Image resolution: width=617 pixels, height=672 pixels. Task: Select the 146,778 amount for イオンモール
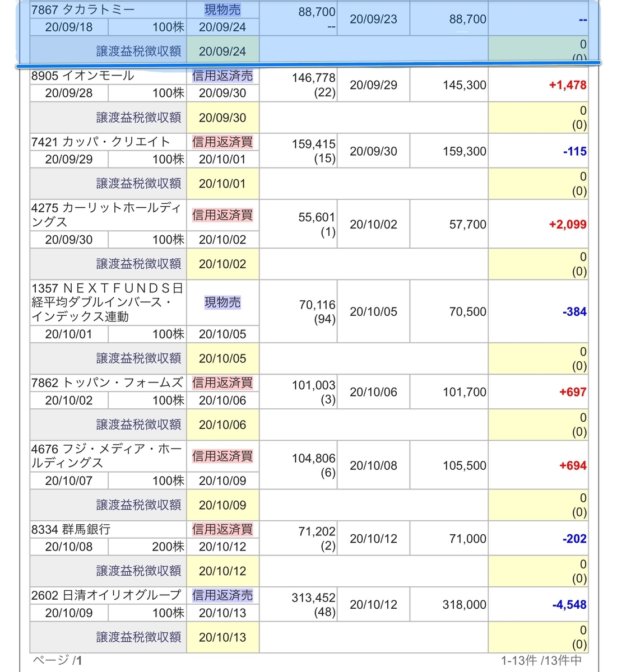point(314,78)
